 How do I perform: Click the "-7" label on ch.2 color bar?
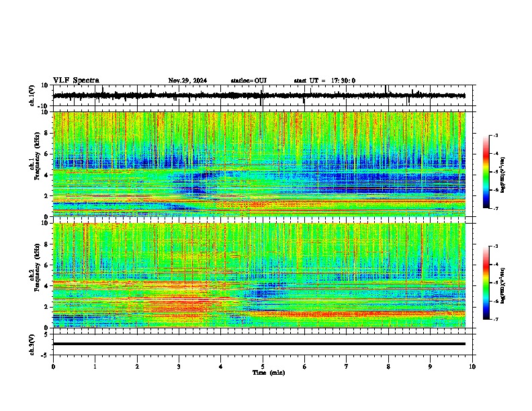pyautogui.click(x=495, y=319)
